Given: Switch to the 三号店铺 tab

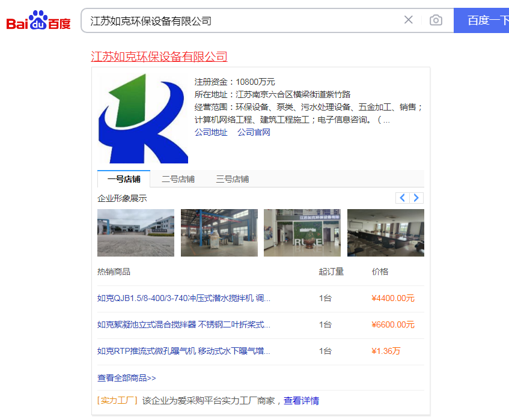Looking at the screenshot, I should pyautogui.click(x=233, y=179).
